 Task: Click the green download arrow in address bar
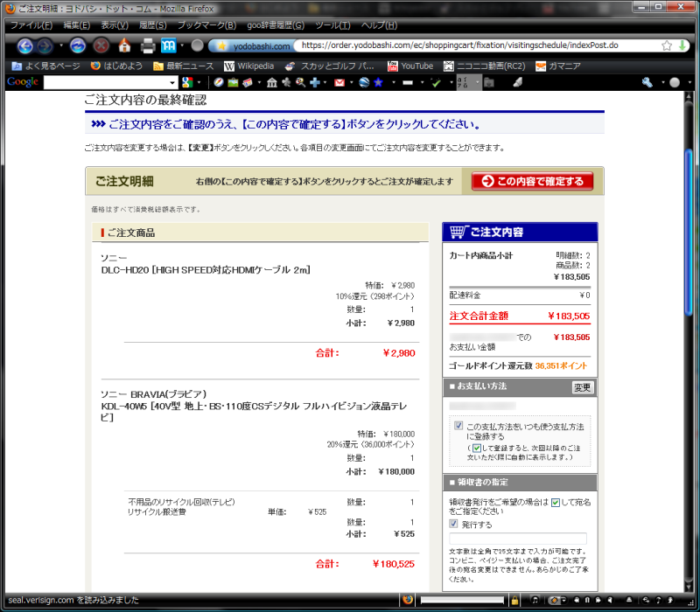coord(682,45)
